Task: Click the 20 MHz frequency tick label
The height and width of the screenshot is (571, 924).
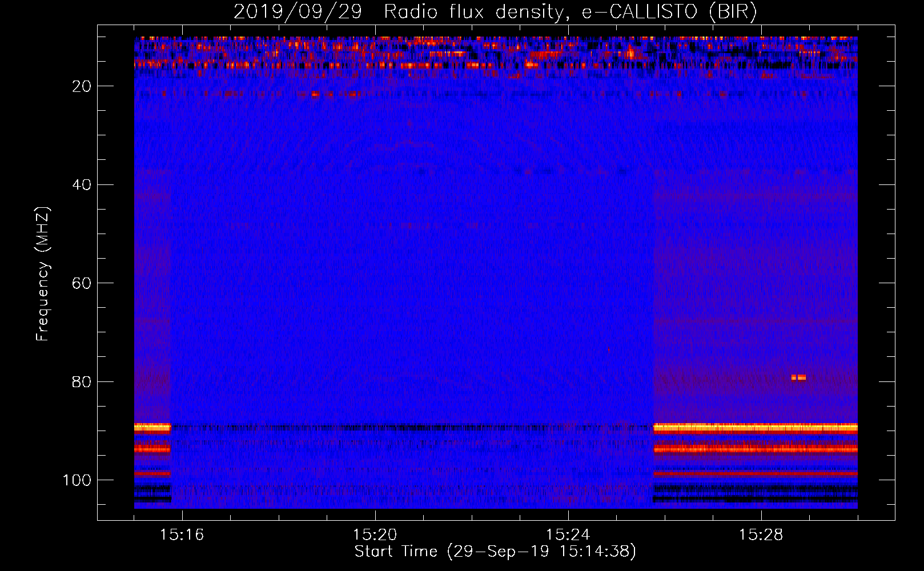Action: click(x=82, y=86)
